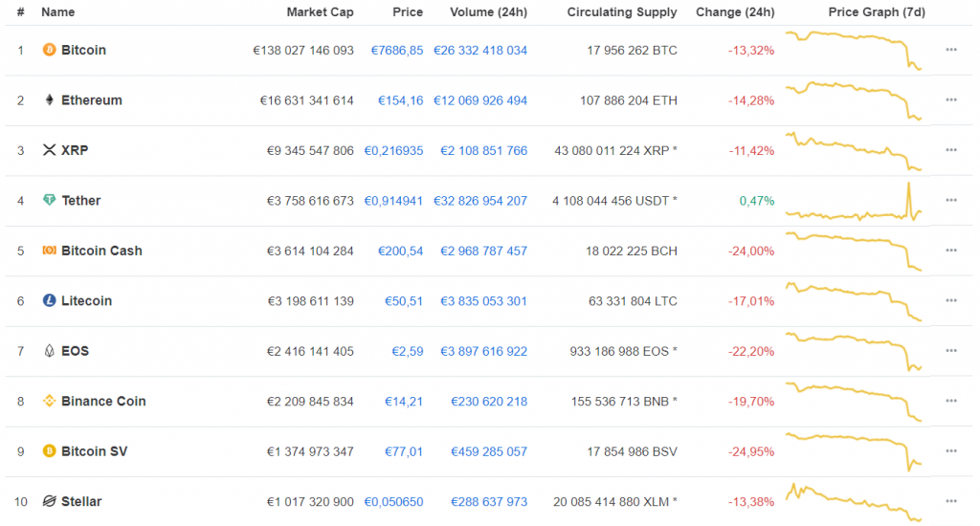Screen dimensions: 980x526
Task: Open the Bitcoin SV name link
Action: coord(95,451)
